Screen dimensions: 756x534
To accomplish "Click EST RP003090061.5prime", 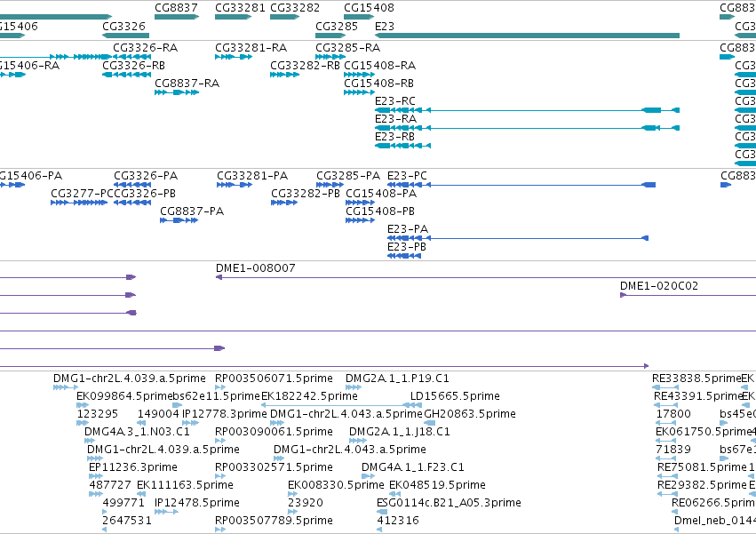I will 219,441.
